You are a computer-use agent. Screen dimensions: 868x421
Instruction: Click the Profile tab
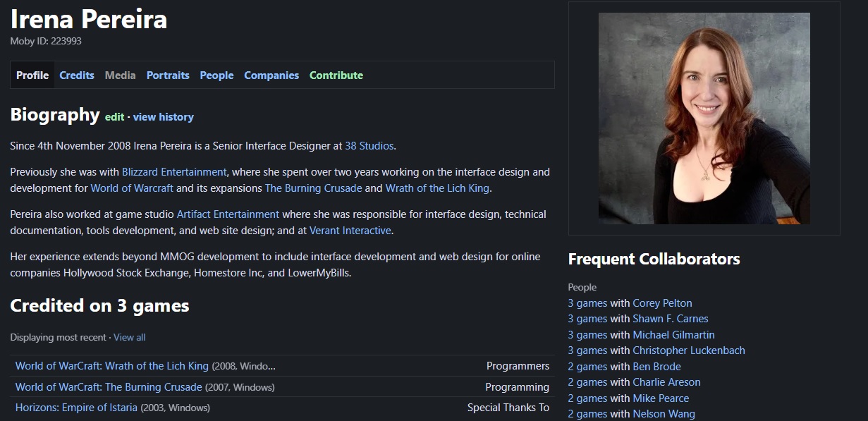coord(32,75)
